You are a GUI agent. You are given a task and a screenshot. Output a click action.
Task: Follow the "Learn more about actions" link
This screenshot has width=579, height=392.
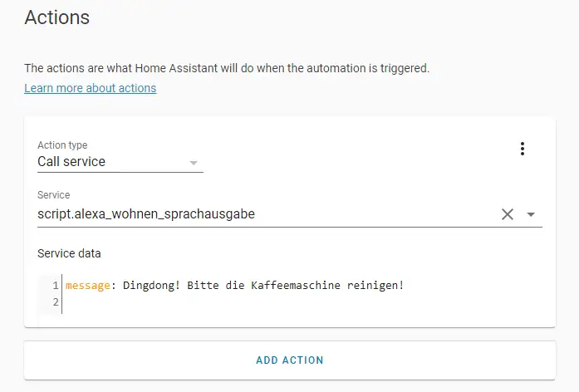(90, 88)
